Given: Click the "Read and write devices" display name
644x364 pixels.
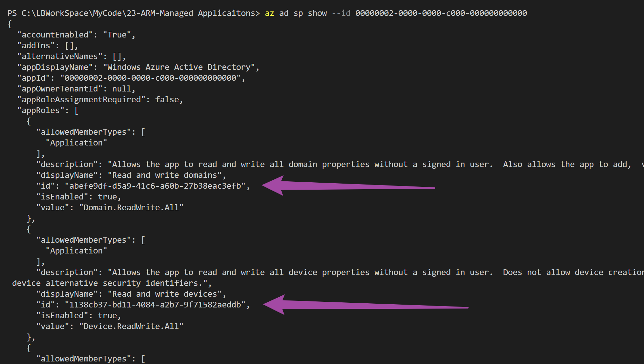Looking at the screenshot, I should (164, 294).
